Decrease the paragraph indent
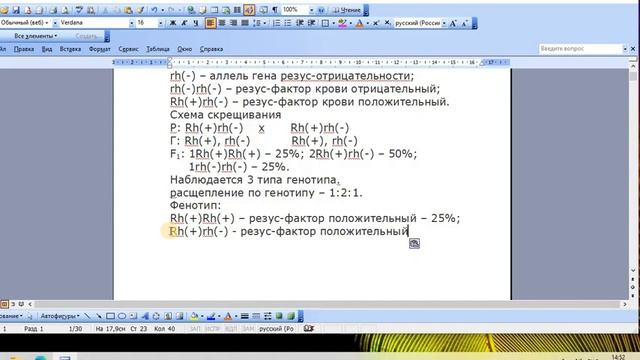This screenshot has height=360, width=640. pos(300,23)
